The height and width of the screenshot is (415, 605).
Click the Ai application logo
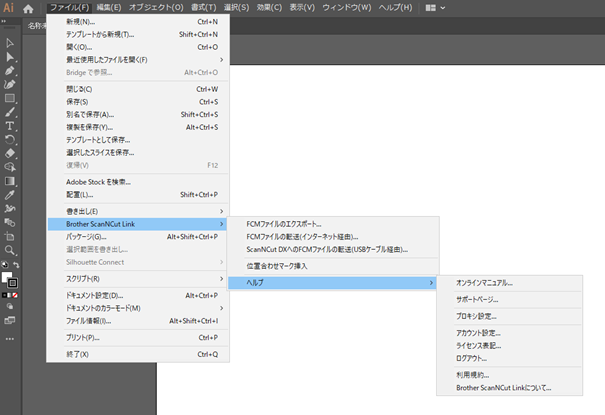(8, 8)
